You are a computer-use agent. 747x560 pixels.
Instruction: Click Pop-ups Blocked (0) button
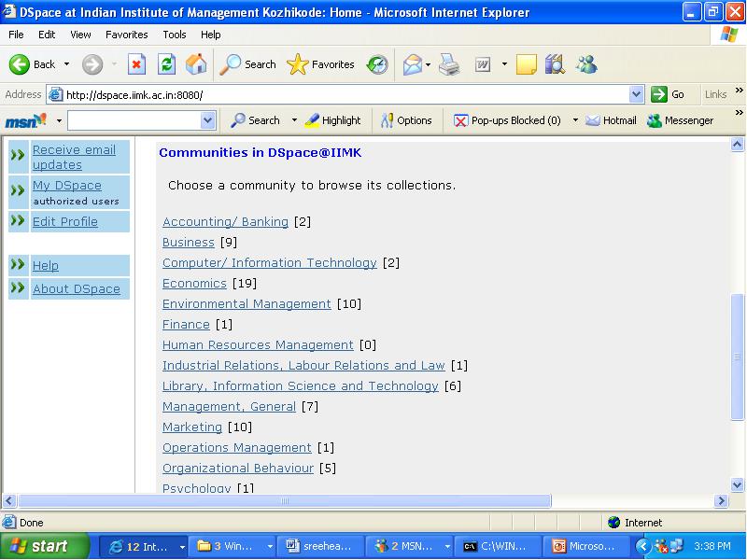tap(507, 120)
